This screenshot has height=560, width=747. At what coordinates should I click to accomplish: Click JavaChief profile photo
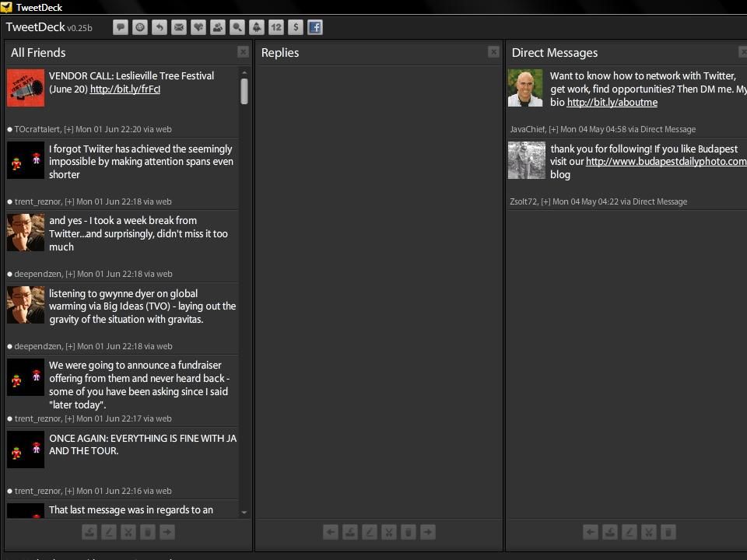(525, 88)
